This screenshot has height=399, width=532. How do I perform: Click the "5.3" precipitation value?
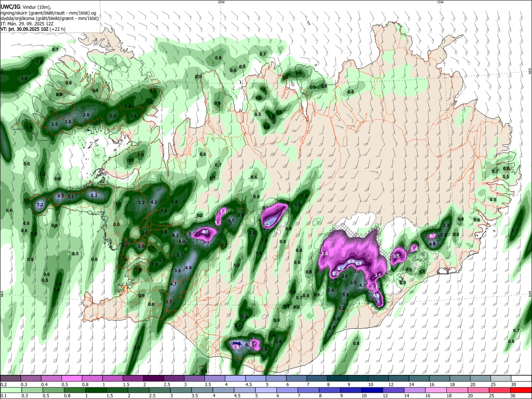coord(94,195)
